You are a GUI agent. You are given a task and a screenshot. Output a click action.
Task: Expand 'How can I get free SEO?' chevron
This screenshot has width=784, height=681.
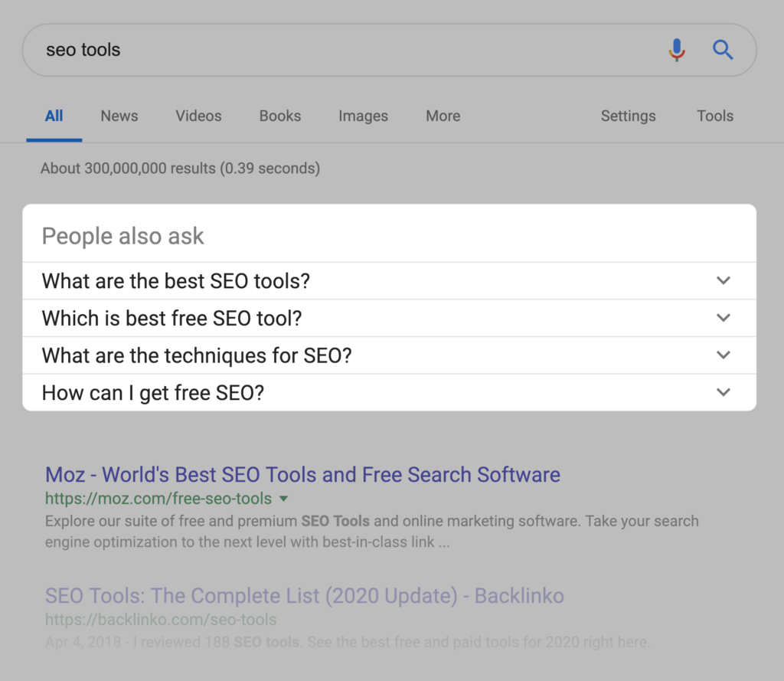pyautogui.click(x=724, y=393)
